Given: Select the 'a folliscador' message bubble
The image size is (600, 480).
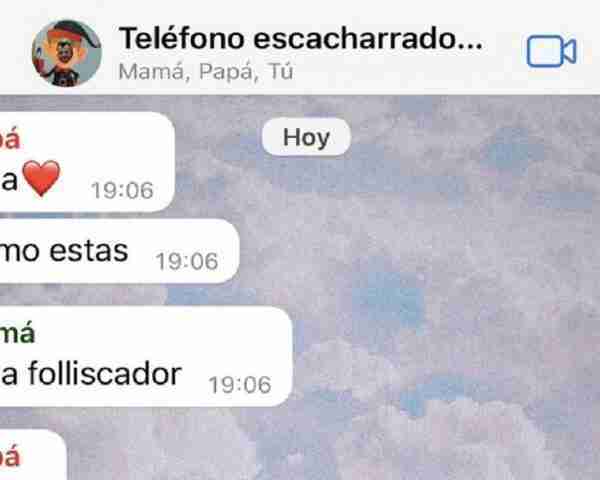Looking at the screenshot, I should click(x=146, y=357).
